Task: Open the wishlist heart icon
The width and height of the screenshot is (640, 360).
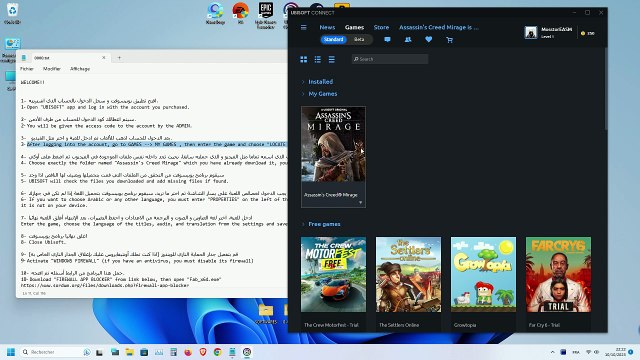Action: point(429,40)
